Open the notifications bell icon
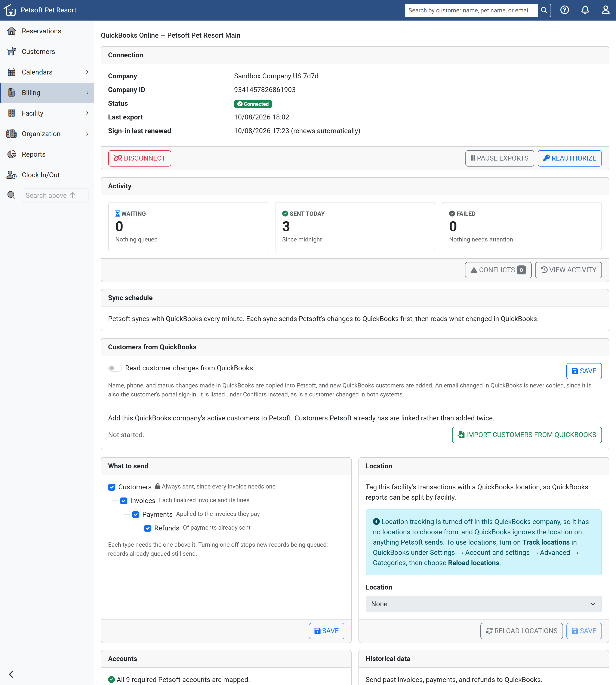Viewport: 616px width, 685px height. tap(585, 10)
